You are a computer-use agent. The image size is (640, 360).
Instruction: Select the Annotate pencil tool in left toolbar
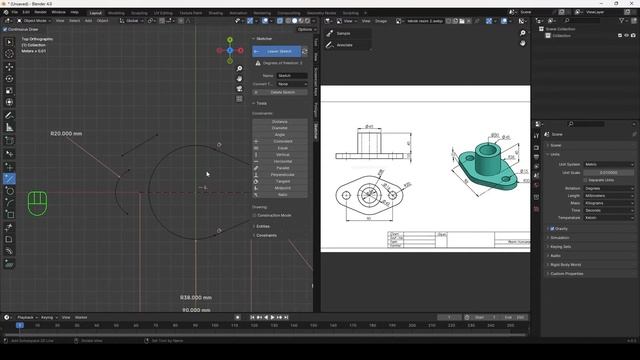click(x=9, y=116)
